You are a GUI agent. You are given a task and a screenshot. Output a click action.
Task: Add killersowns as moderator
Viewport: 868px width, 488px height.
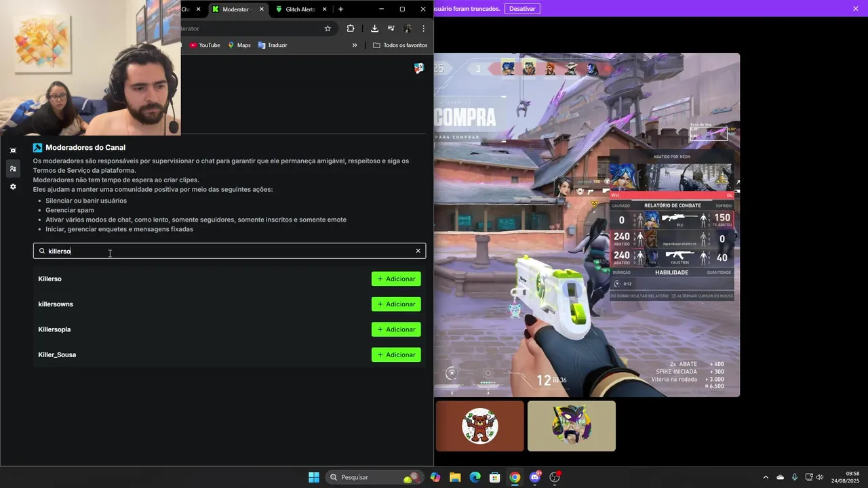pyautogui.click(x=396, y=304)
